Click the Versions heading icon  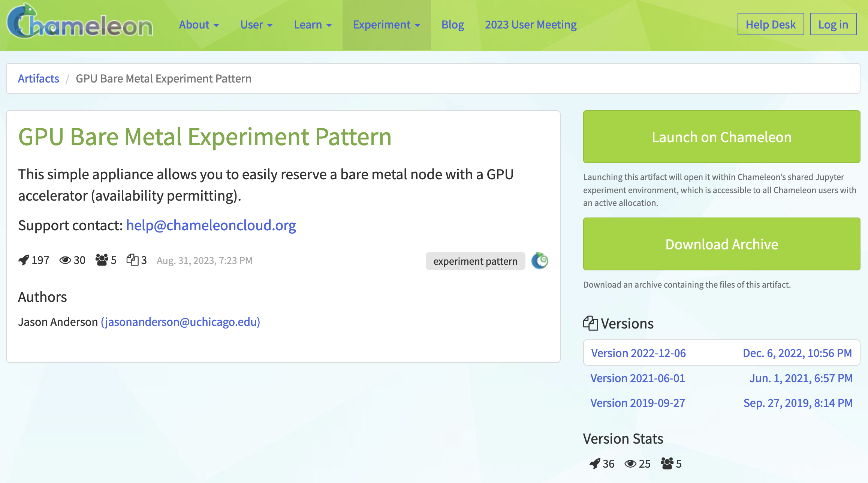coord(590,323)
